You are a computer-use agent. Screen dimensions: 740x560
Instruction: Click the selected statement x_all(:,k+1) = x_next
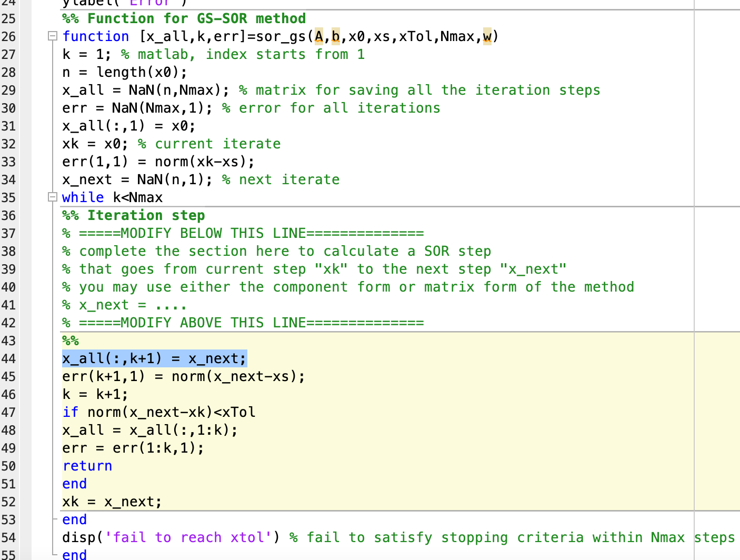(x=154, y=358)
